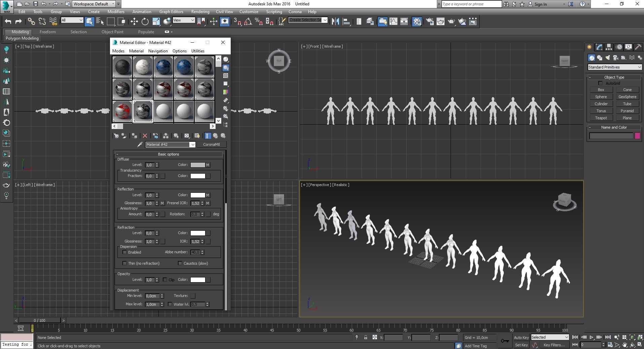Screen dimensions: 644x349
Task: Click the Rotate tool icon
Action: point(145,21)
